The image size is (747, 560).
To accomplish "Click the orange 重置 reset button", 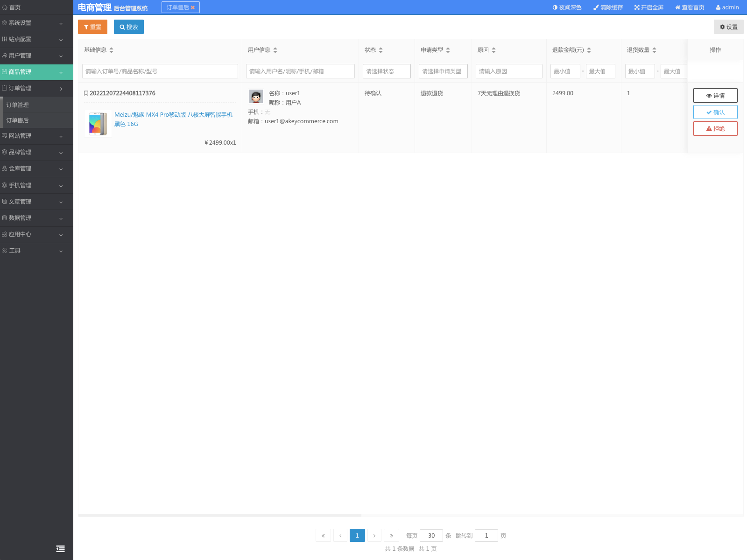I will 92,27.
